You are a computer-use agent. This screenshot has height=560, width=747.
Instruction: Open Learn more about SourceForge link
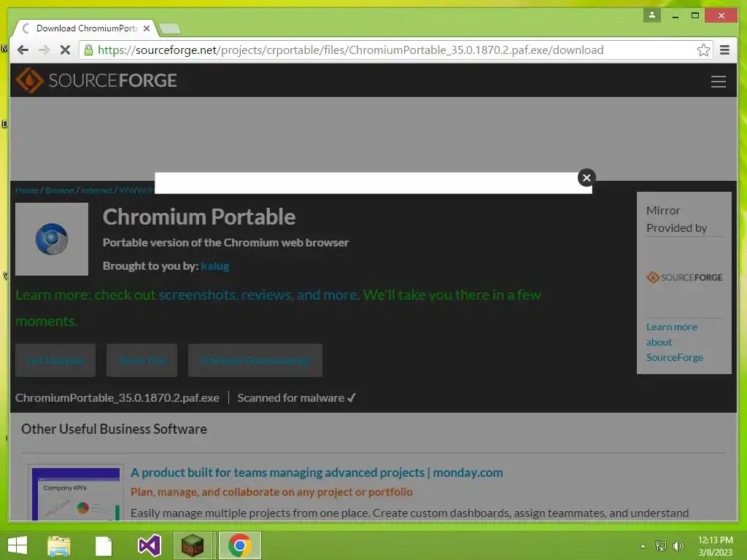(674, 342)
